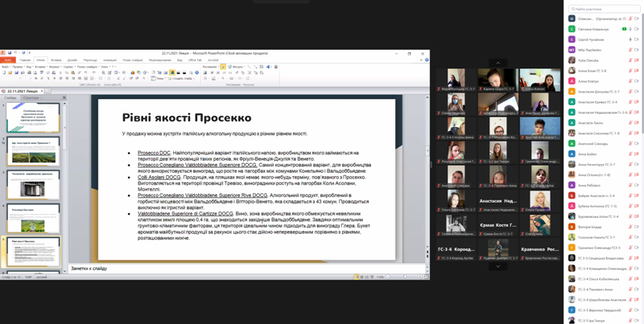Click the Save icon in quick access toolbar

9,54
